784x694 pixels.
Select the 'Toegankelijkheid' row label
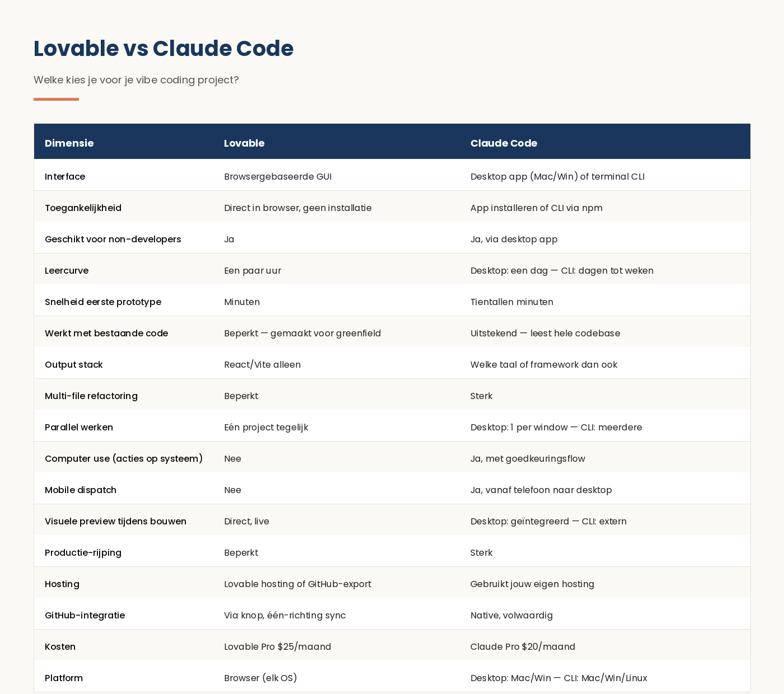(x=83, y=208)
